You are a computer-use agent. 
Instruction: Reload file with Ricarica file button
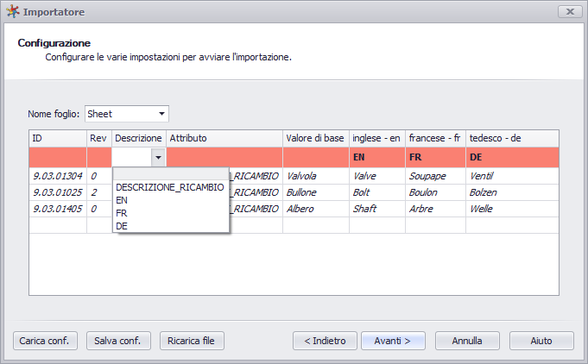(x=192, y=341)
